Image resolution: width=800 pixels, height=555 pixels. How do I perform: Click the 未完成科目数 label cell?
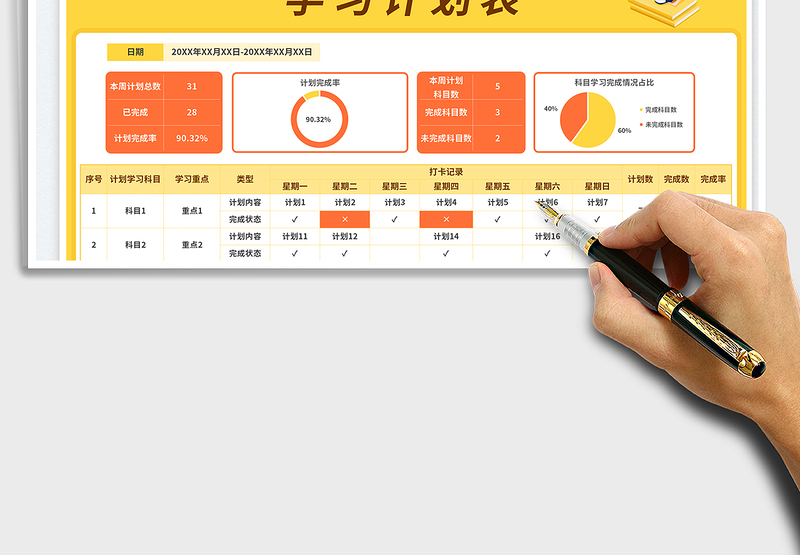(x=446, y=139)
